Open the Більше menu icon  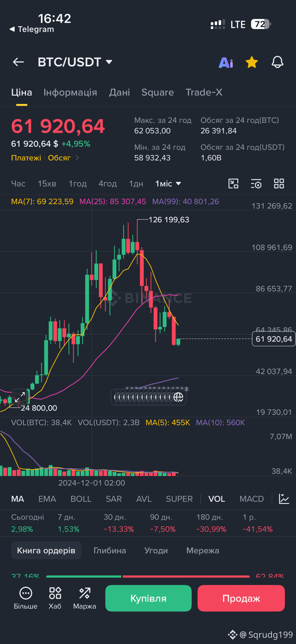[25, 598]
